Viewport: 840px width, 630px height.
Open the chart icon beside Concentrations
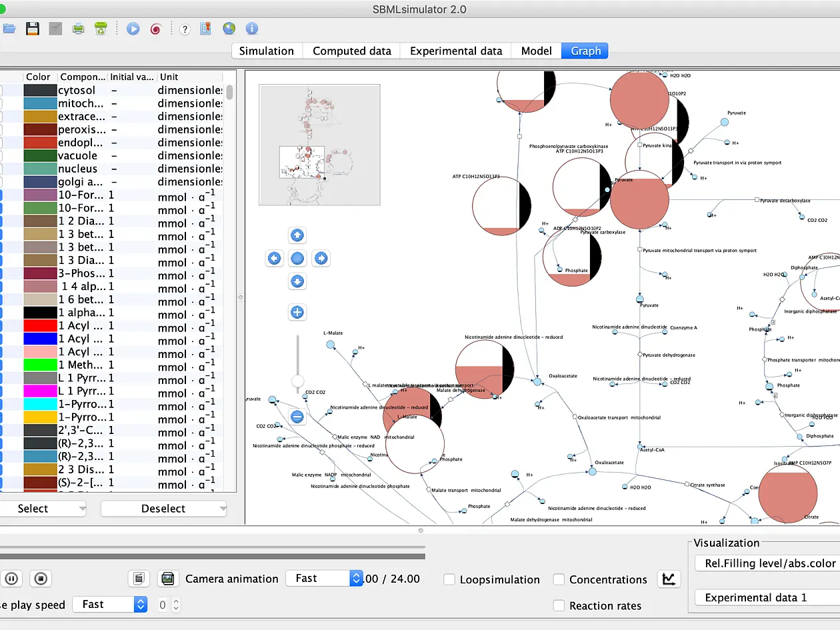(x=669, y=579)
